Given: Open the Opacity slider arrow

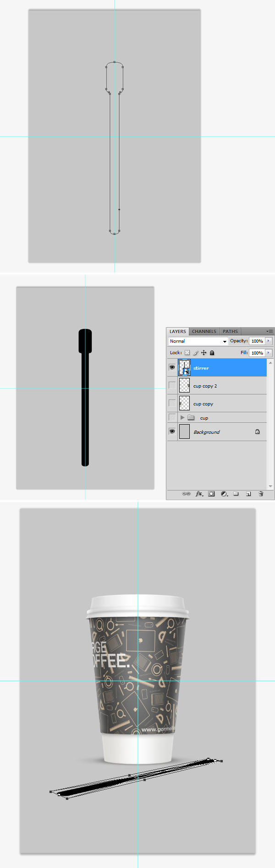Looking at the screenshot, I should pos(269,341).
